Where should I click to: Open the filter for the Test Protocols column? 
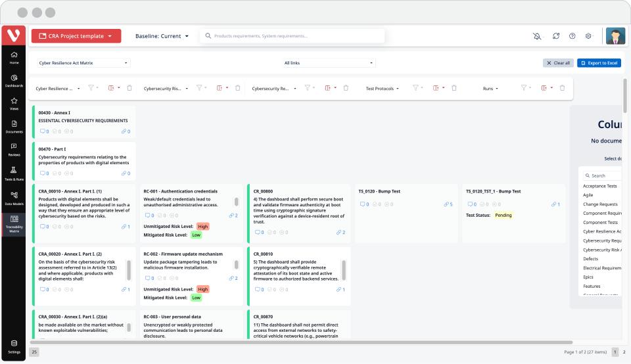coord(417,87)
